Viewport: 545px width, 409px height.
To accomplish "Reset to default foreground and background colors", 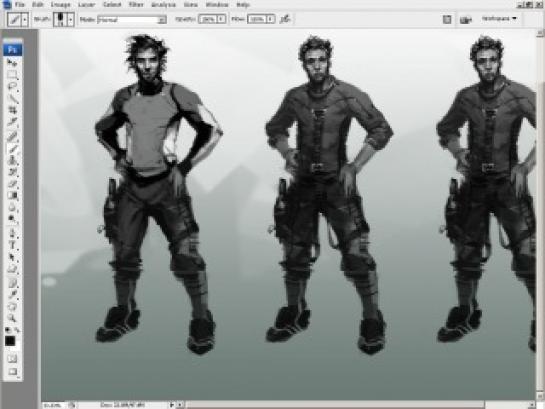I will pos(8,330).
